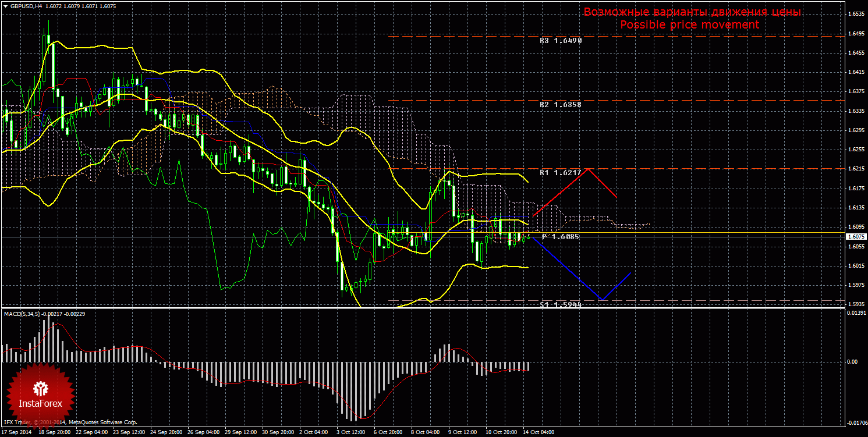Click the 1.6015 price axis value
This screenshot has height=437, width=868.
[856, 266]
